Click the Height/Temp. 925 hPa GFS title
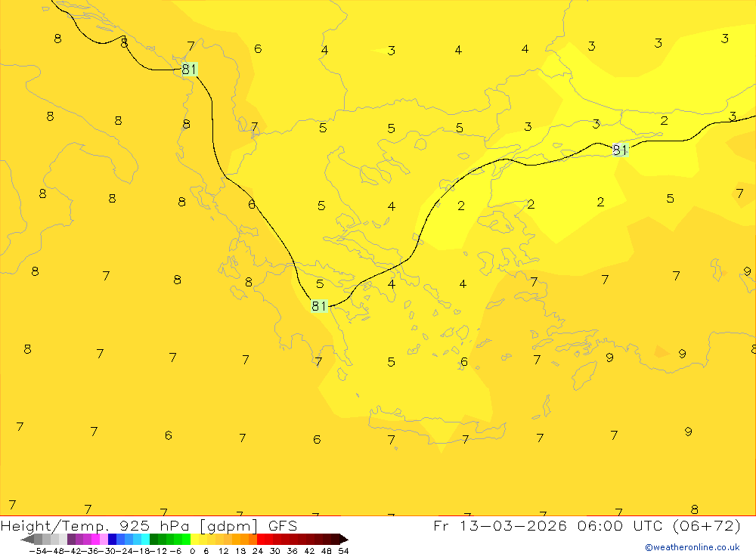756x554 pixels. pyautogui.click(x=148, y=525)
